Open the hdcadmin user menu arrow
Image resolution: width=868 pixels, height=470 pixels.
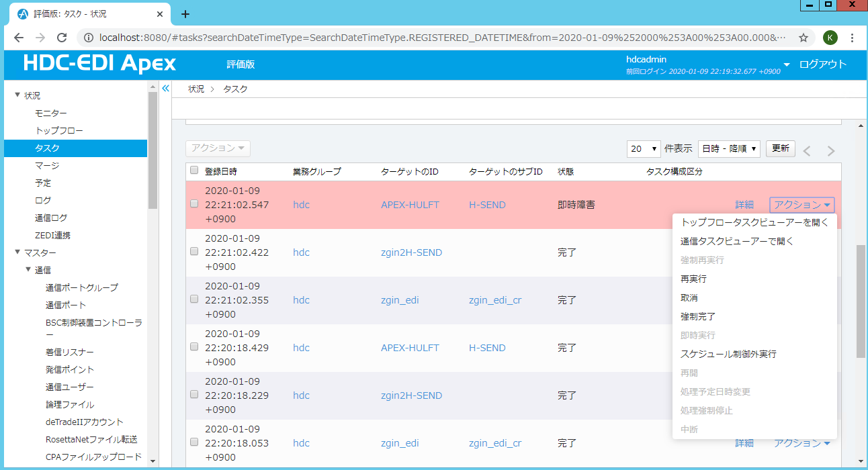[787, 65]
